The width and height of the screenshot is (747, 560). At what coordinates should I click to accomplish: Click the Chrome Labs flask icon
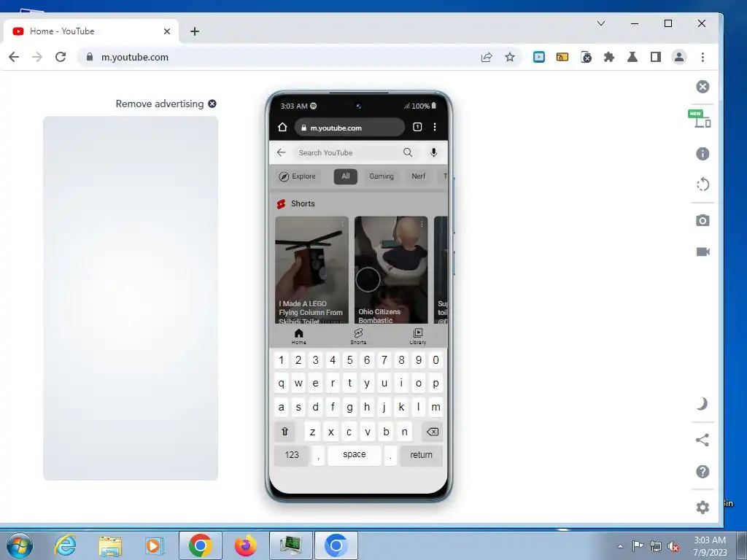click(632, 57)
